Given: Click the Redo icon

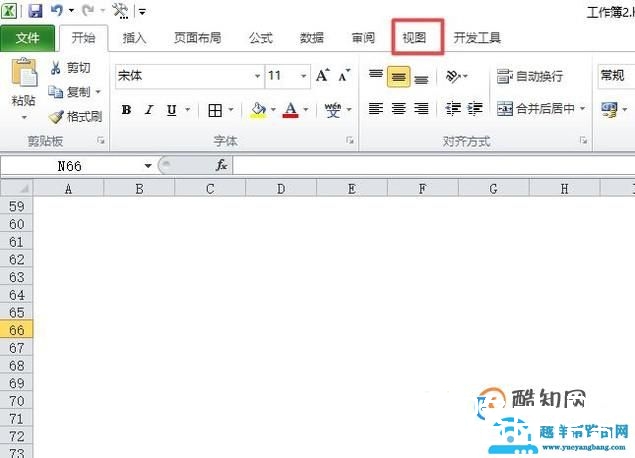Looking at the screenshot, I should (x=88, y=10).
